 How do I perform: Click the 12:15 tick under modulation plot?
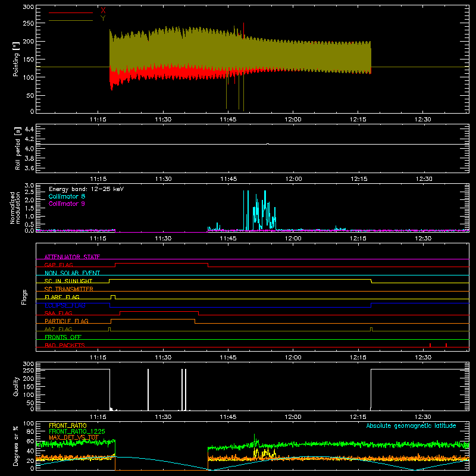coord(358,239)
